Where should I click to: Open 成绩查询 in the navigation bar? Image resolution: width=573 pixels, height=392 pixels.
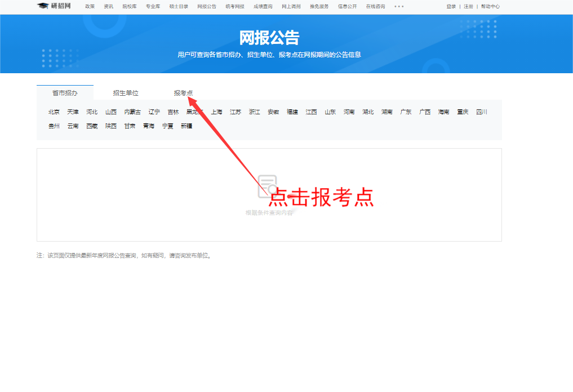click(263, 7)
